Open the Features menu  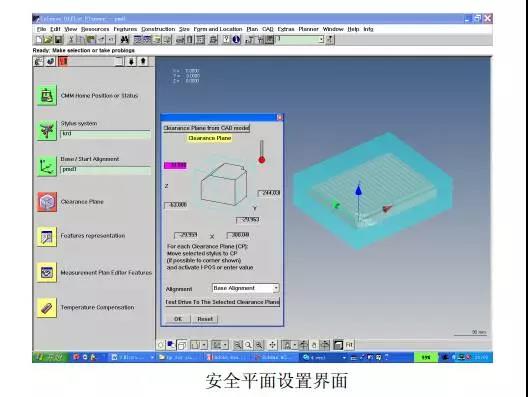(x=125, y=29)
